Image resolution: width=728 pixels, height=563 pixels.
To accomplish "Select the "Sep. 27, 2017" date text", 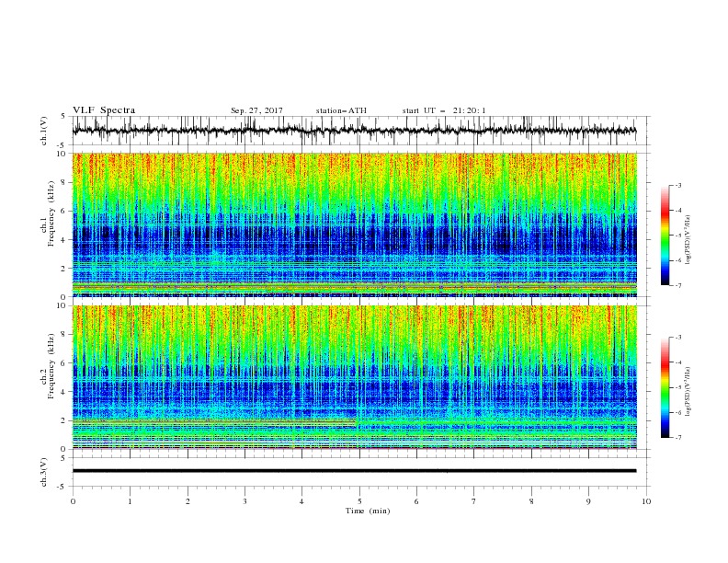I will click(256, 110).
